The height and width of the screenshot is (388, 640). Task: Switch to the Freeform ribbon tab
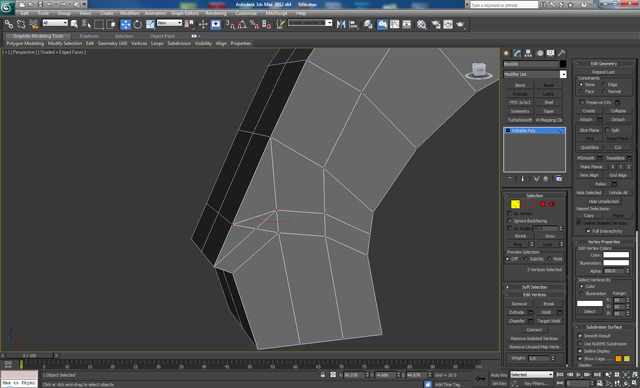[89, 36]
